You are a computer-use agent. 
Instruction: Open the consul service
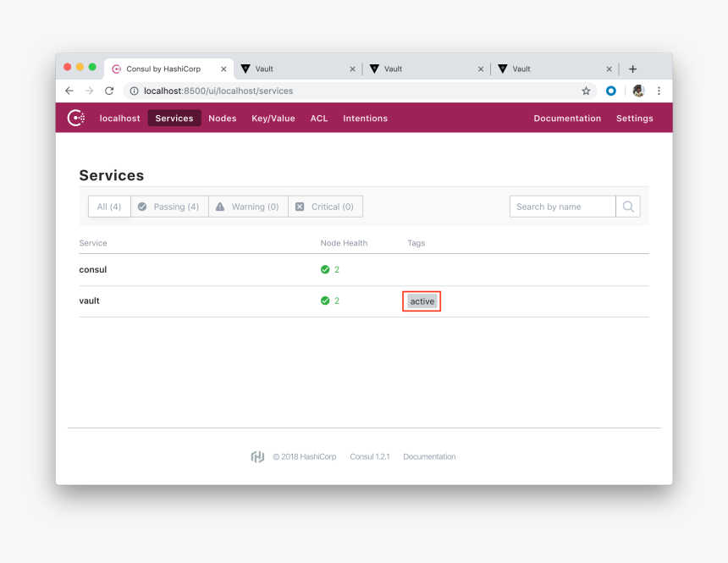[x=93, y=269]
